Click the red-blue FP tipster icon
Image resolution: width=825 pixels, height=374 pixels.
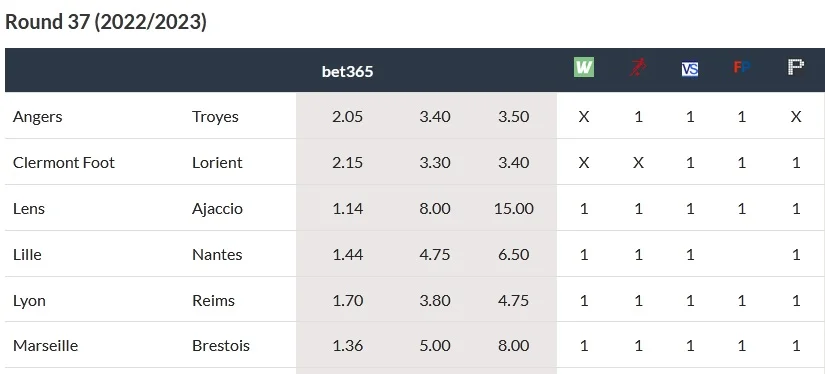(x=741, y=67)
